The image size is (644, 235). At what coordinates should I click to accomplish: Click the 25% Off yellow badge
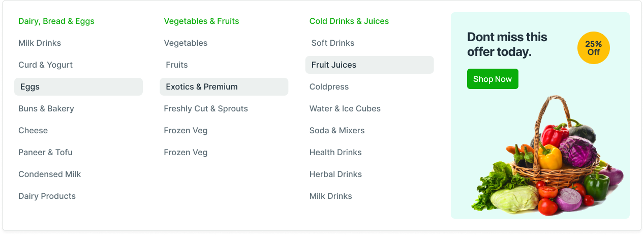[x=593, y=48]
